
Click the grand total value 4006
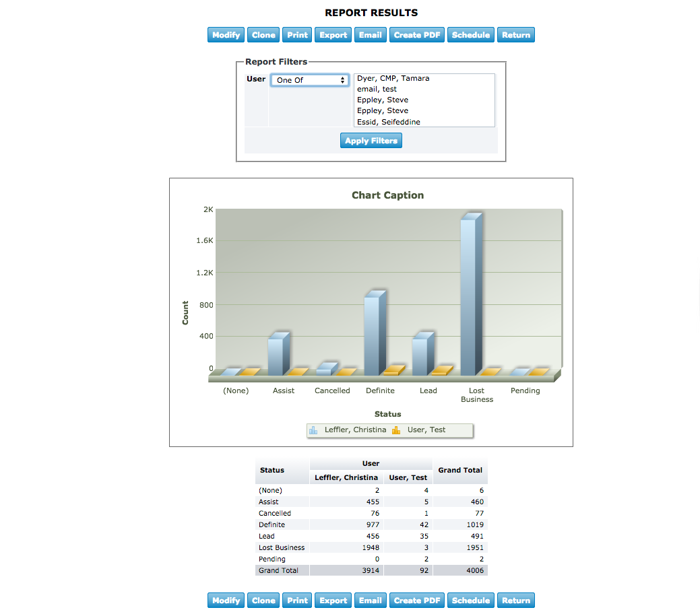(x=475, y=570)
